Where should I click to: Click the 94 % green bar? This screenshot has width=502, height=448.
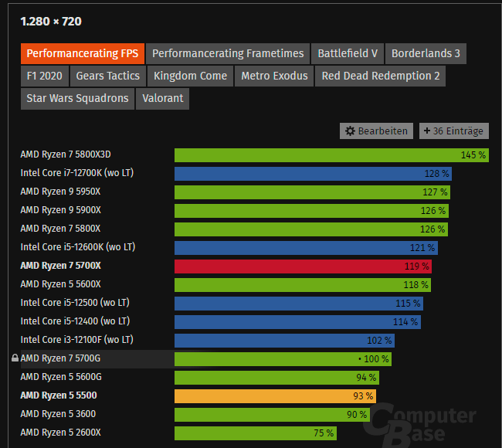[277, 378]
